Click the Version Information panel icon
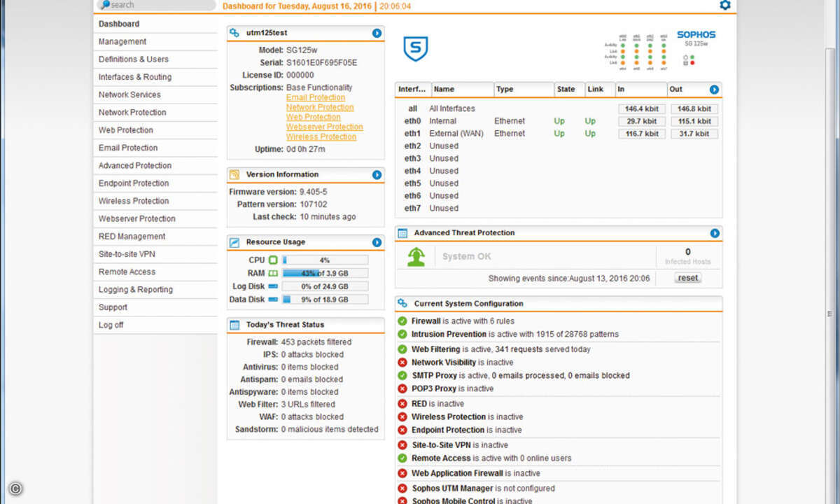Screen dimensions: 840x504 click(x=234, y=174)
